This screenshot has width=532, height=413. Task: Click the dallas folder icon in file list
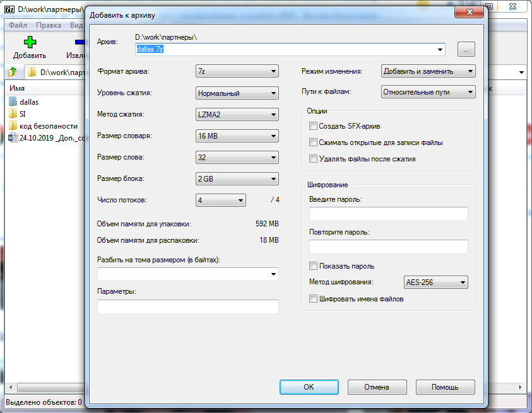pos(13,102)
